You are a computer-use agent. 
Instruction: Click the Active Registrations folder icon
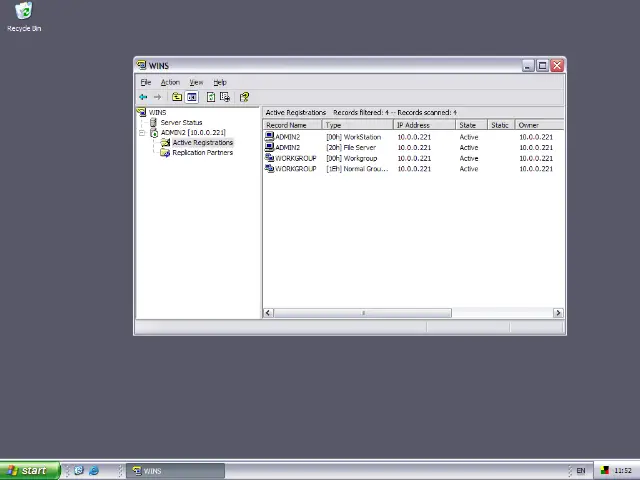(x=165, y=142)
